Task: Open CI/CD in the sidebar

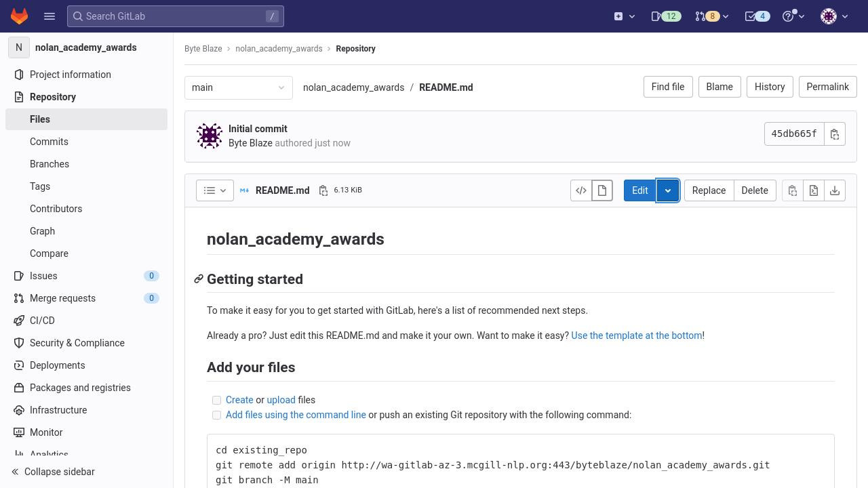Action: point(87,321)
